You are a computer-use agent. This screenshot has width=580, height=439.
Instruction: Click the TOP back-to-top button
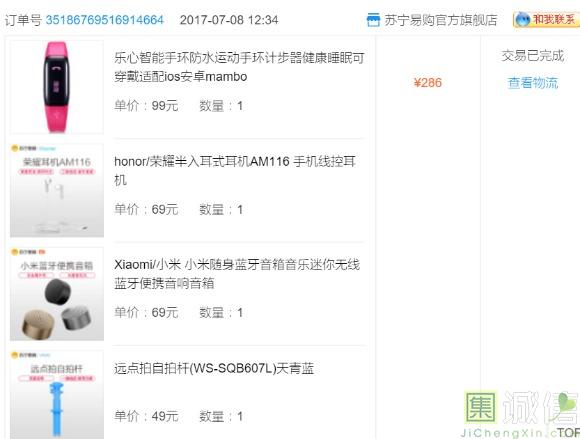tap(569, 432)
